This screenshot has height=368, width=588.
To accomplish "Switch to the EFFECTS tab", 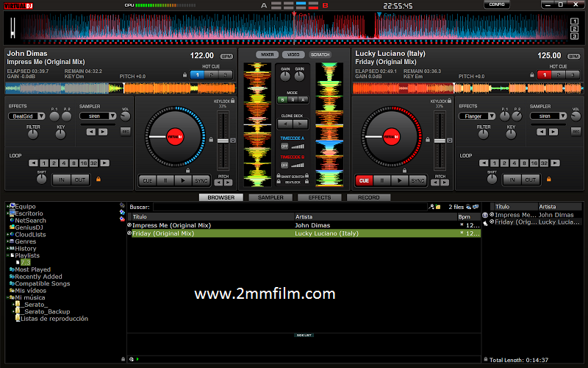I will 320,197.
